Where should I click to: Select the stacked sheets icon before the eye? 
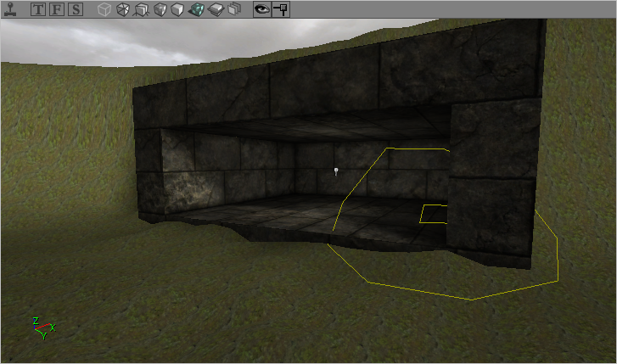click(234, 10)
